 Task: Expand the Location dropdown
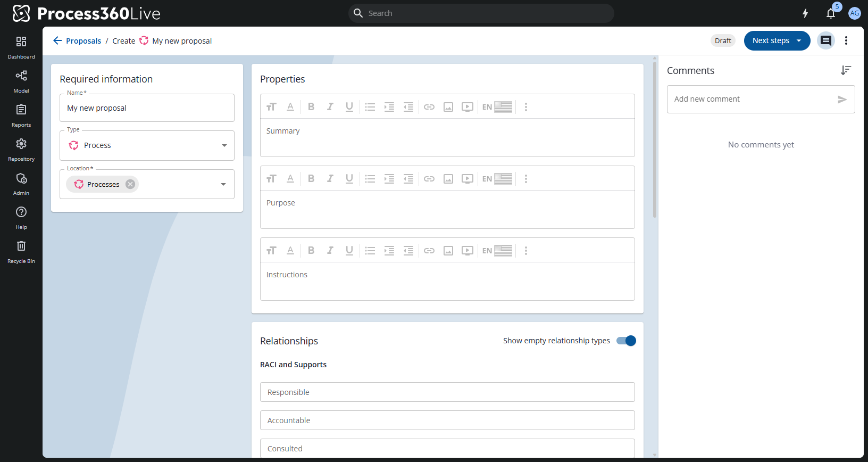(223, 184)
